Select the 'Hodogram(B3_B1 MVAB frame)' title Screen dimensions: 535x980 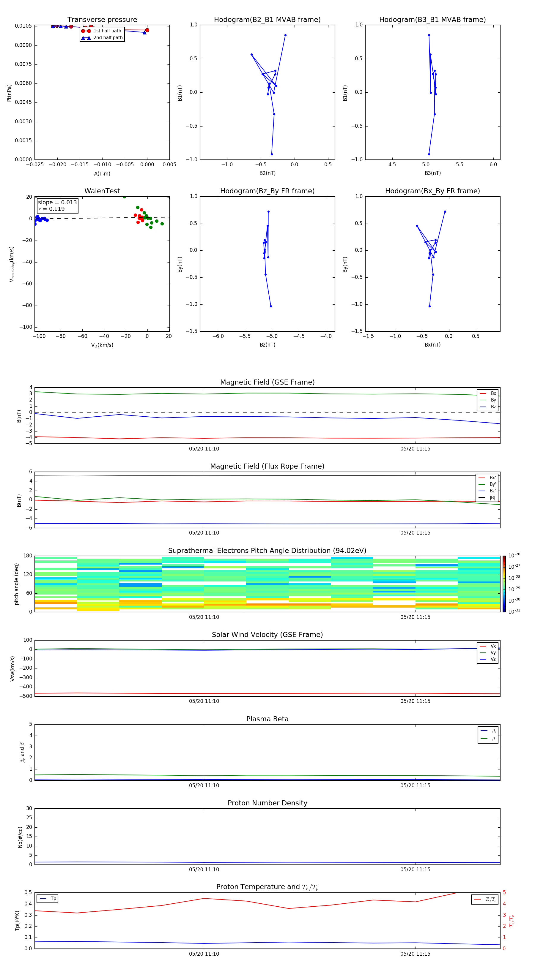(432, 20)
